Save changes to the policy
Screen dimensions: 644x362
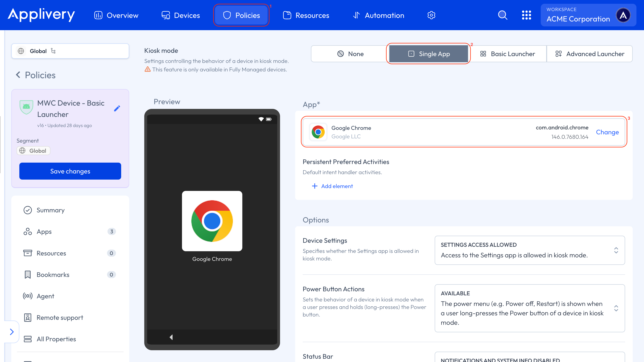[70, 171]
